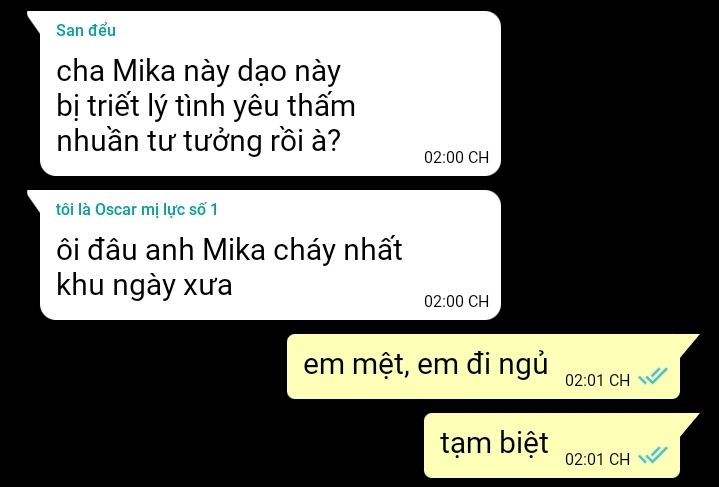Tap the read double-check icon beside "tạm biệt"
This screenshot has width=719, height=487.
653,455
